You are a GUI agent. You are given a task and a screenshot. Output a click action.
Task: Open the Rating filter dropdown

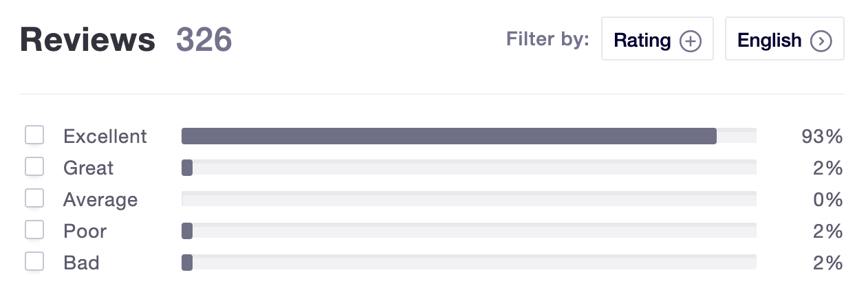point(658,39)
